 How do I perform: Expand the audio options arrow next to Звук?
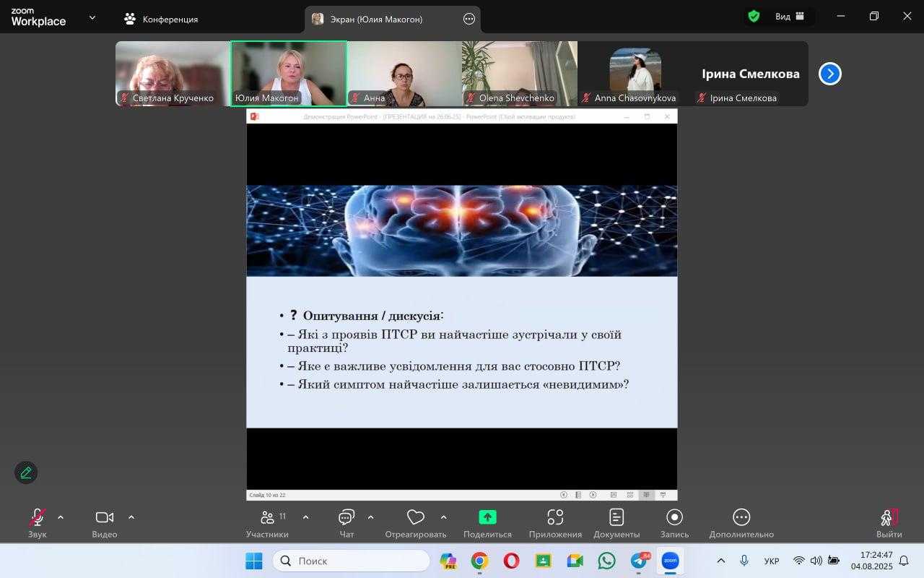click(61, 517)
